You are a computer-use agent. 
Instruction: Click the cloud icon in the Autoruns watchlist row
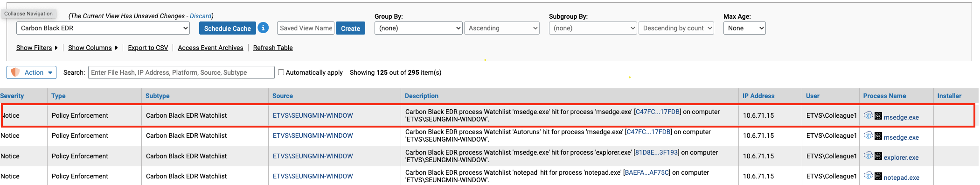pyautogui.click(x=868, y=135)
